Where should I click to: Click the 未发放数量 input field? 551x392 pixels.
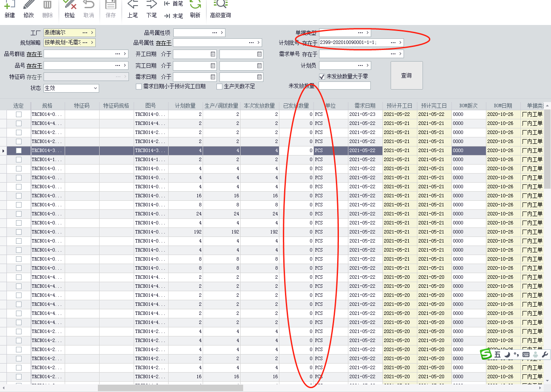344,86
